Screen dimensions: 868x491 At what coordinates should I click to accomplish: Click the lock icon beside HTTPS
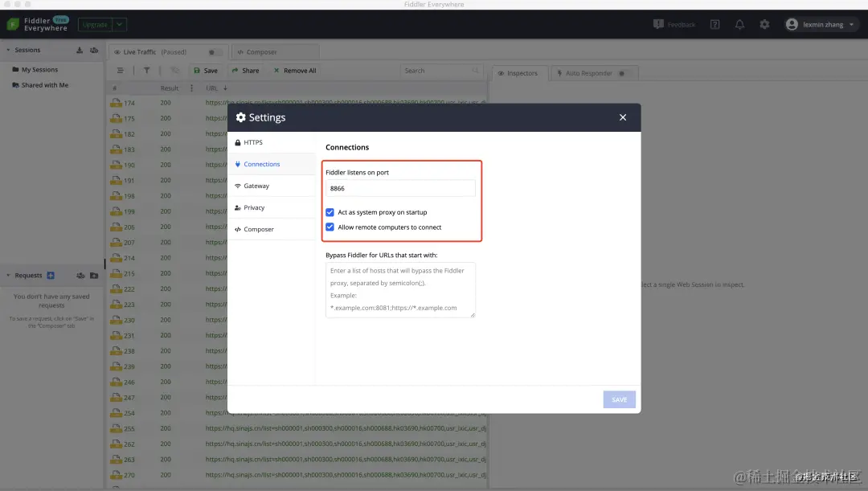(237, 142)
